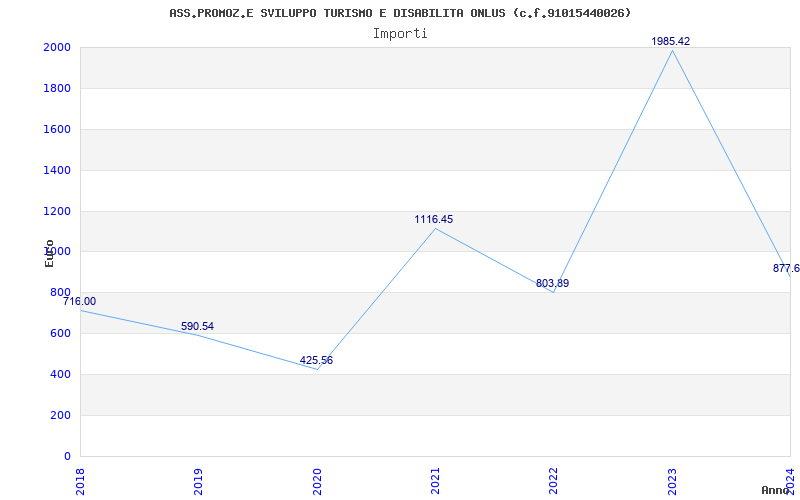This screenshot has width=800, height=500.
Task: Click the Euro y-axis title
Action: coord(49,253)
